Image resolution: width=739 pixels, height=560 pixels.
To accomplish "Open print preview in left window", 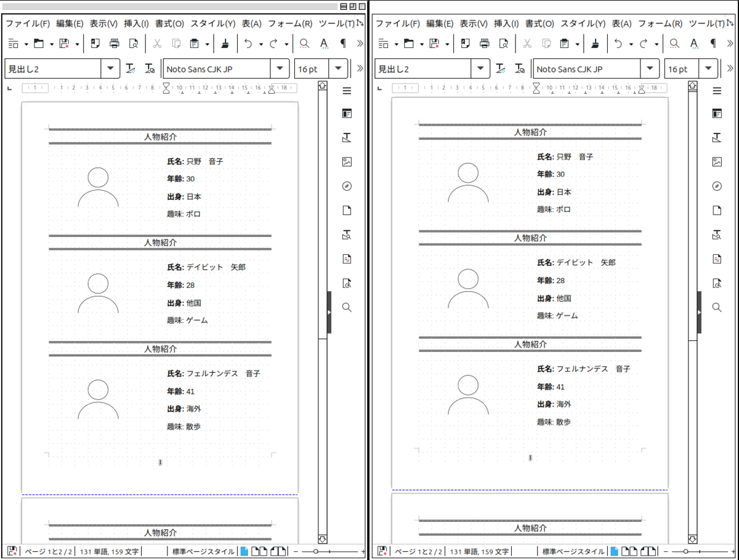I will tap(134, 44).
